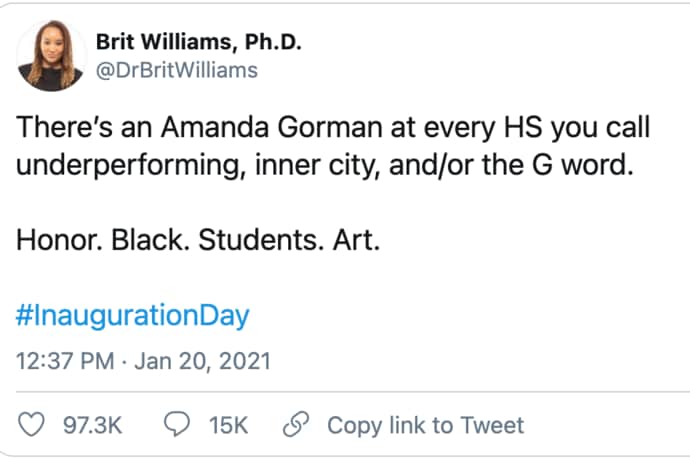Like the tweet with the heart icon
This screenshot has height=460, width=690.
click(33, 425)
